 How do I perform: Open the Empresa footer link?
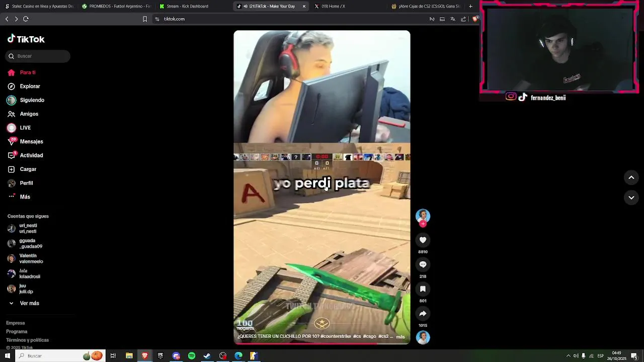(15, 323)
